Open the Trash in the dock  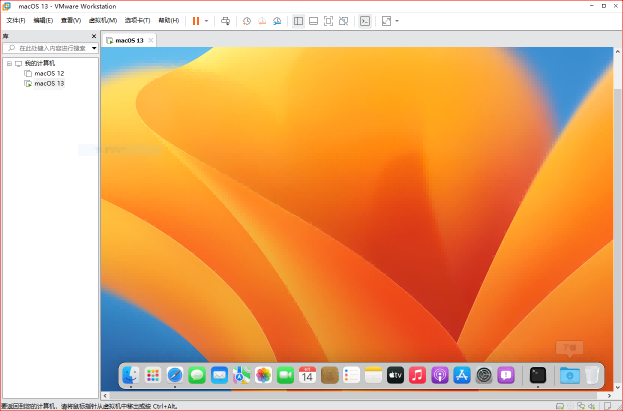coord(592,375)
